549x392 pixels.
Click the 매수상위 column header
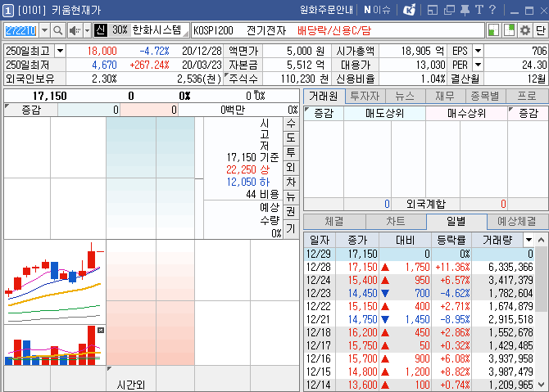[x=466, y=113]
